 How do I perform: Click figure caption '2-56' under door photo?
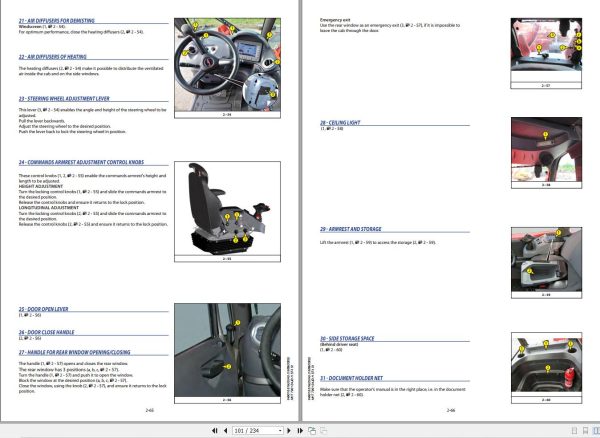point(227,400)
